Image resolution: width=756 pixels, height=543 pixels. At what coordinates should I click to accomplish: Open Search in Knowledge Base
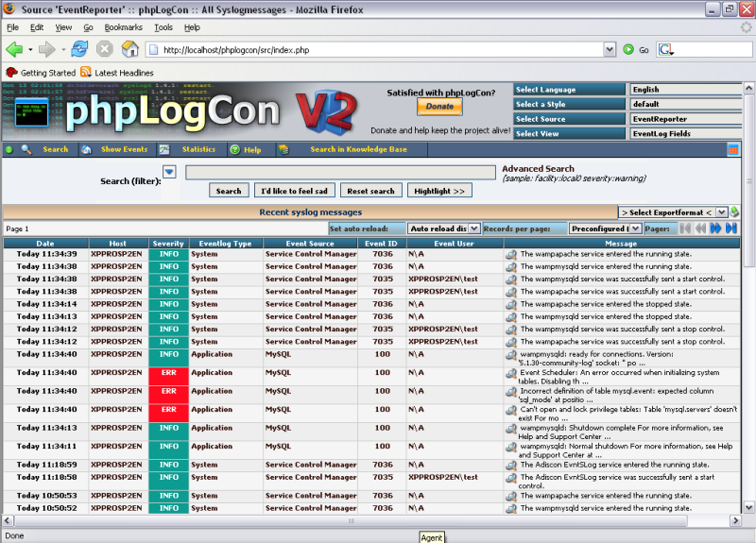tap(358, 149)
